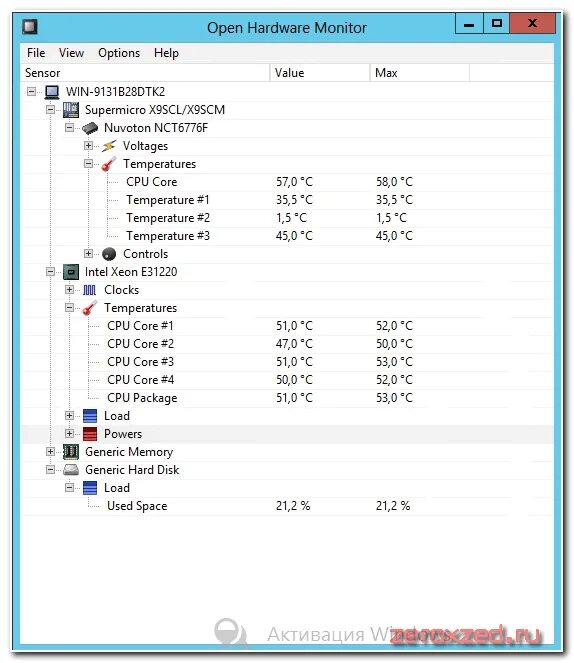The width and height of the screenshot is (574, 663).
Task: Click the computer icon beside WIN-9131B28DTK2
Action: tap(52, 92)
